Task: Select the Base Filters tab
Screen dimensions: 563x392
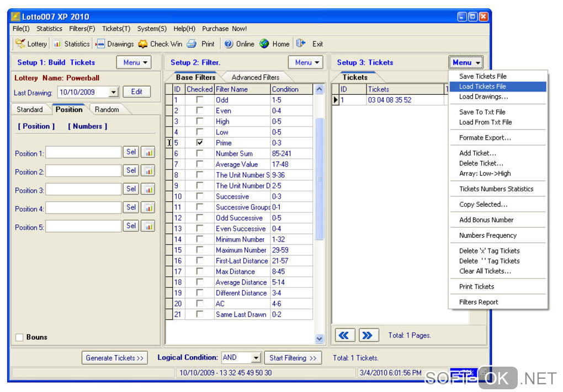Action: coord(195,77)
